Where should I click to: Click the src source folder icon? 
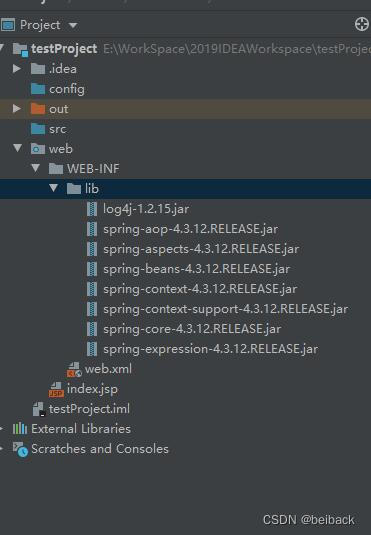pyautogui.click(x=38, y=129)
